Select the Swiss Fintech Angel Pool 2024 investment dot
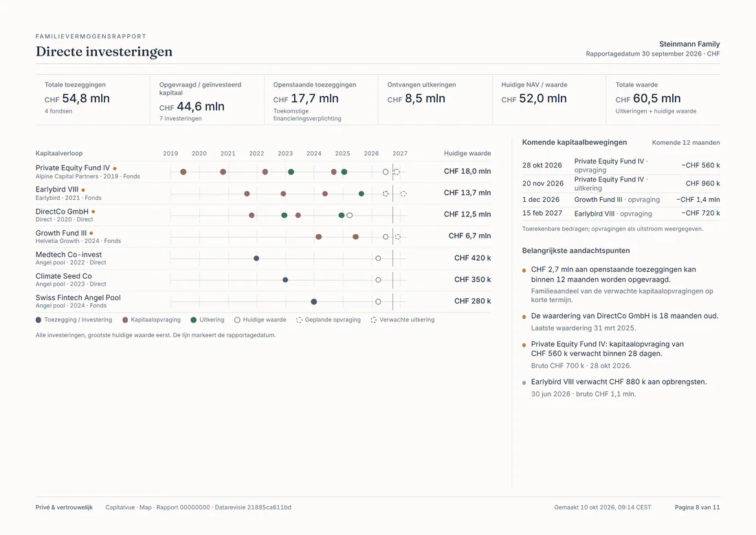This screenshot has height=535, width=756. [x=314, y=301]
